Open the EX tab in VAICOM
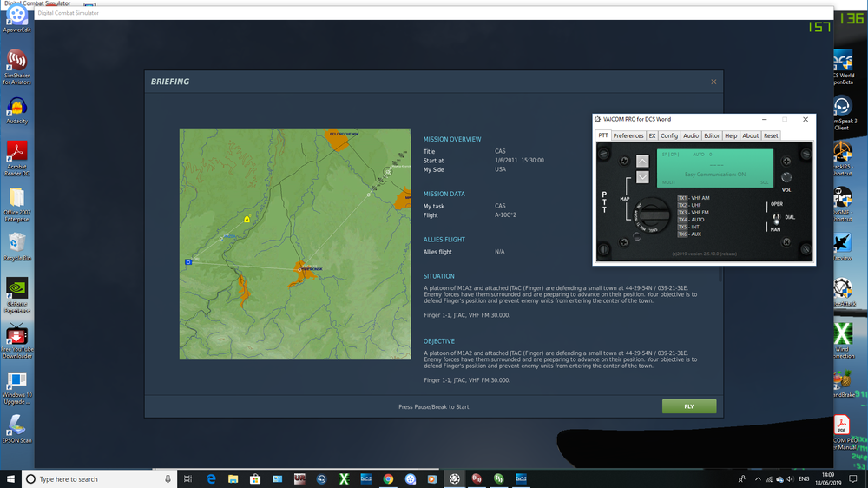 (x=652, y=135)
